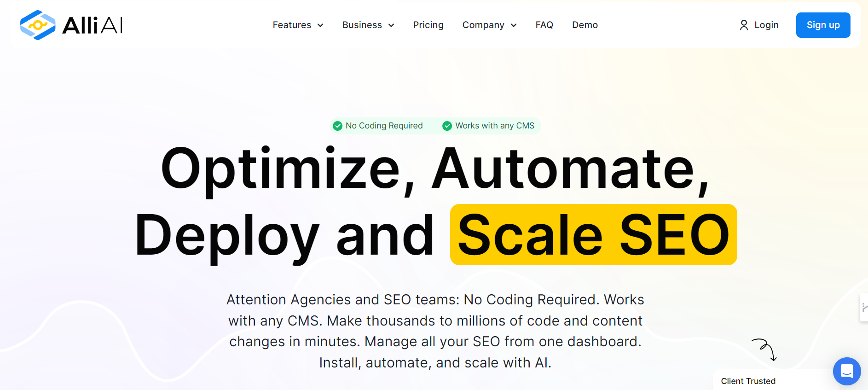Select the No Coding Required badge text
This screenshot has width=868, height=390.
384,126
